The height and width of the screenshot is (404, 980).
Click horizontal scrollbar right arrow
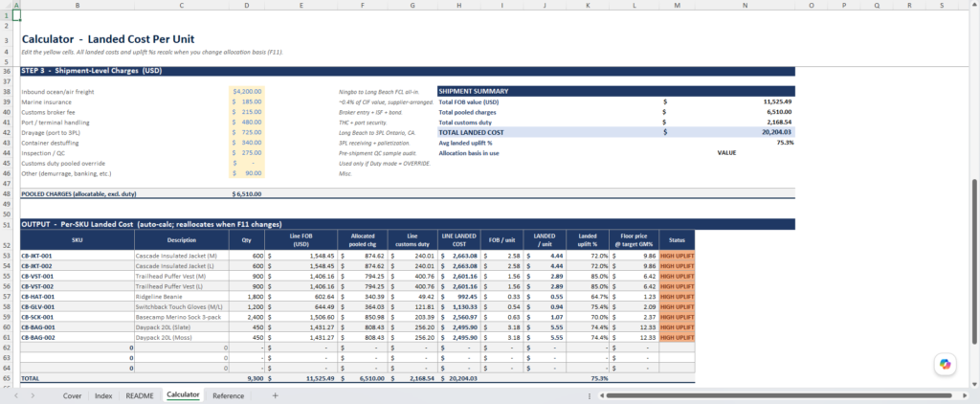963,396
